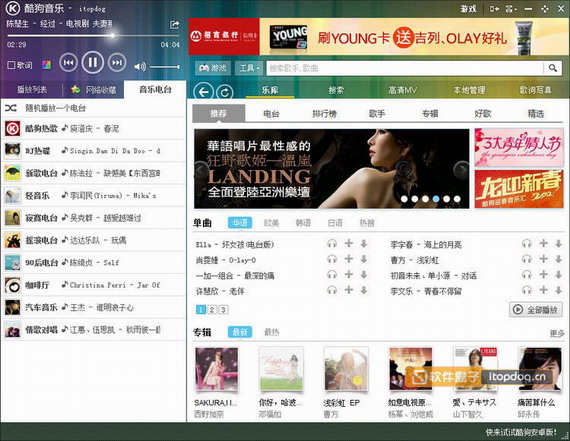Open the 本地管理 tab

(469, 90)
